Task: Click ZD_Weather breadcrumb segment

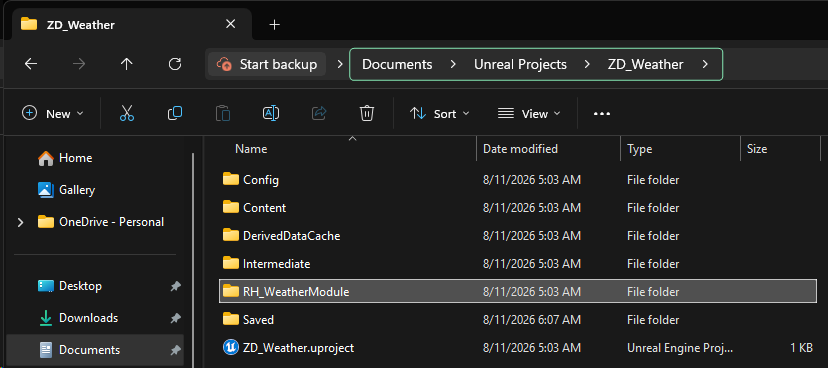Action: 645,64
